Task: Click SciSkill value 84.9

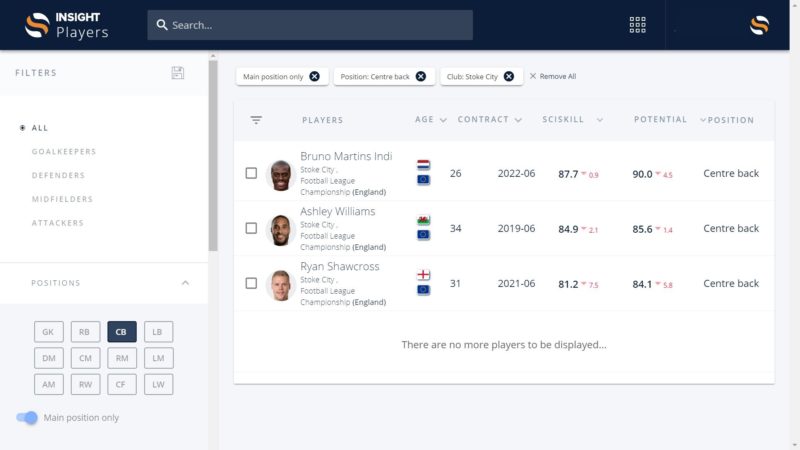Action: pyautogui.click(x=568, y=229)
